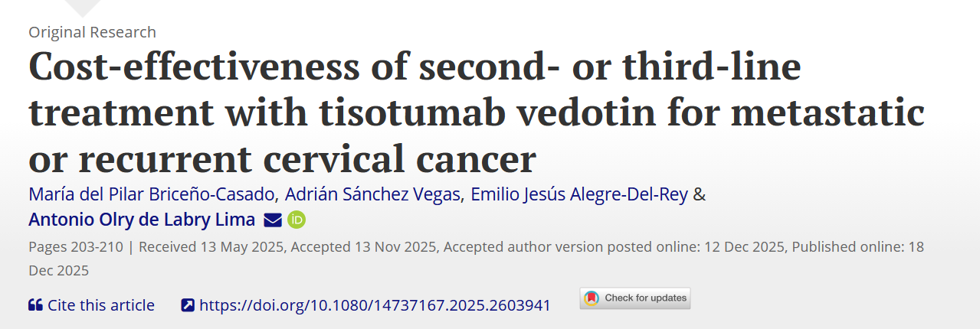Click the Original Research label
The height and width of the screenshot is (329, 980).
click(92, 32)
